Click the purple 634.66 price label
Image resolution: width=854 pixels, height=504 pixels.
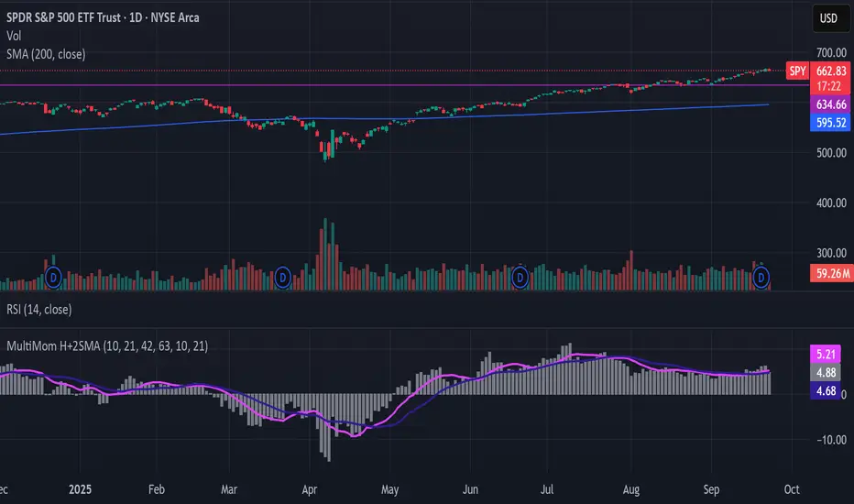830,104
